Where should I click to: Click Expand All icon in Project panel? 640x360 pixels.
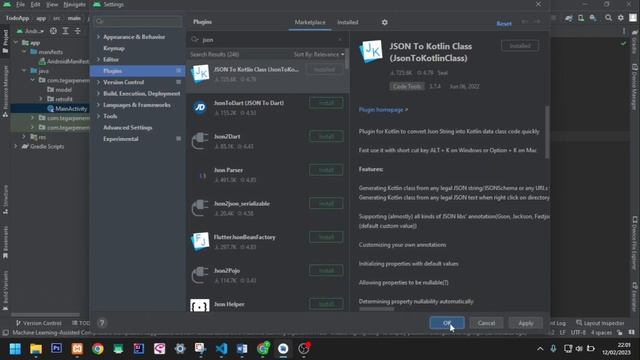65,31
